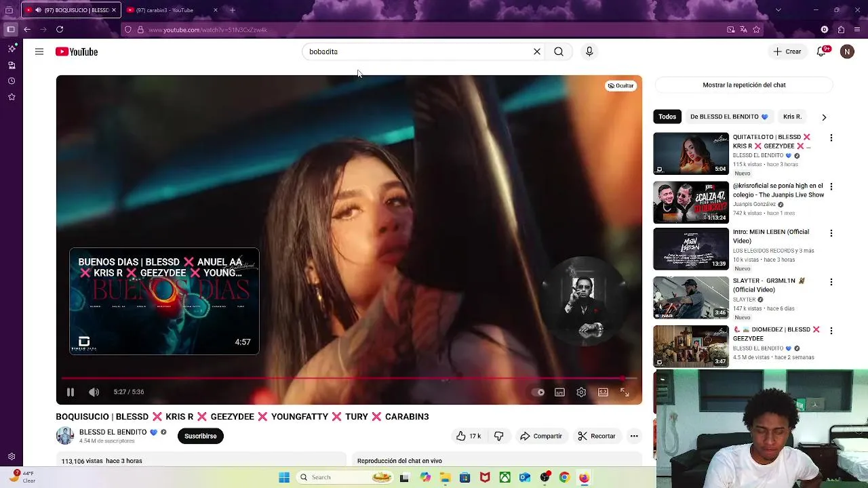Image resolution: width=868 pixels, height=488 pixels.
Task: Switch to the BOQUISUCIO browser tab
Action: (71, 10)
